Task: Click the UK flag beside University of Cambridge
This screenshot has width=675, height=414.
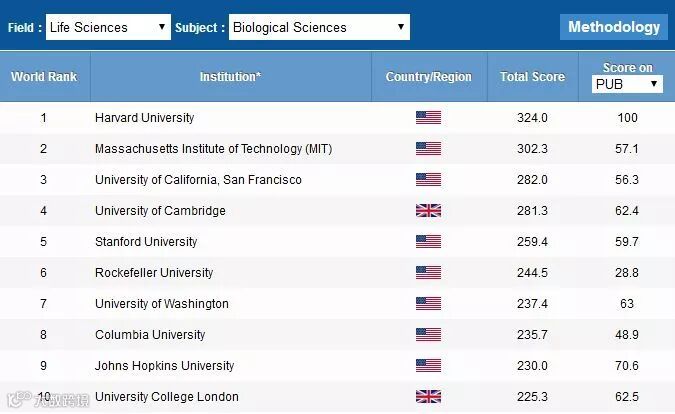Action: coord(428,211)
